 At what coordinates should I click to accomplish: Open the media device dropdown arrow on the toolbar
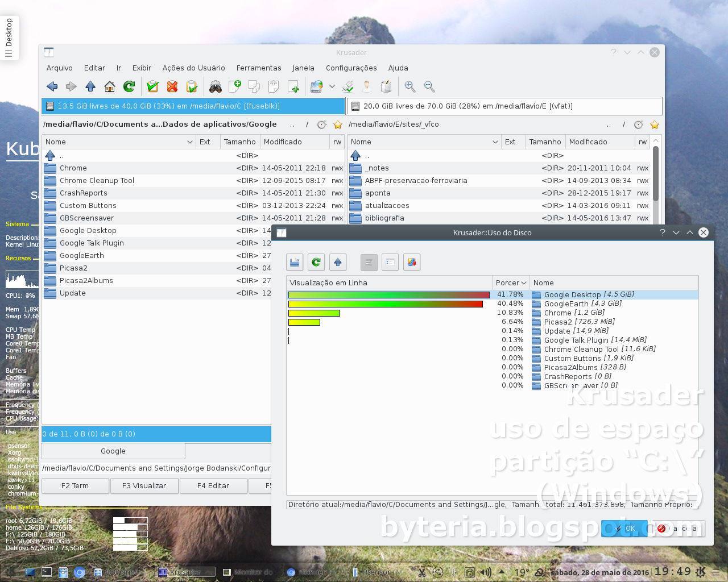(332, 86)
